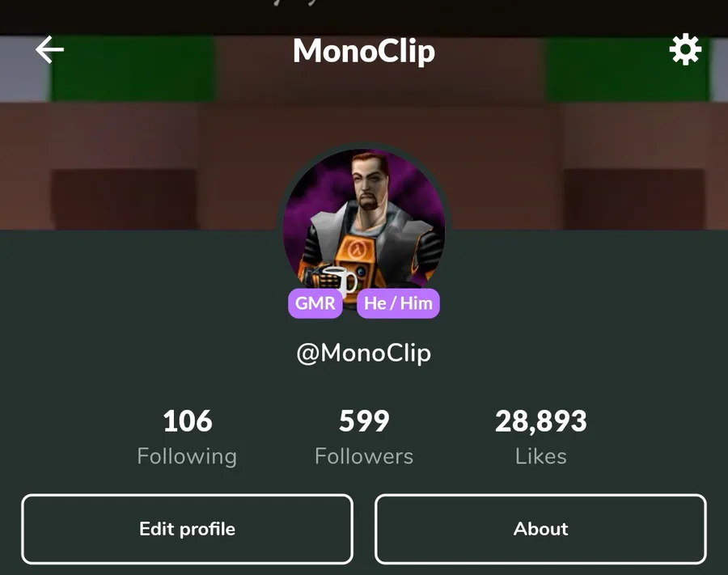Tap the GMR badge
728x575 pixels.
coord(315,303)
